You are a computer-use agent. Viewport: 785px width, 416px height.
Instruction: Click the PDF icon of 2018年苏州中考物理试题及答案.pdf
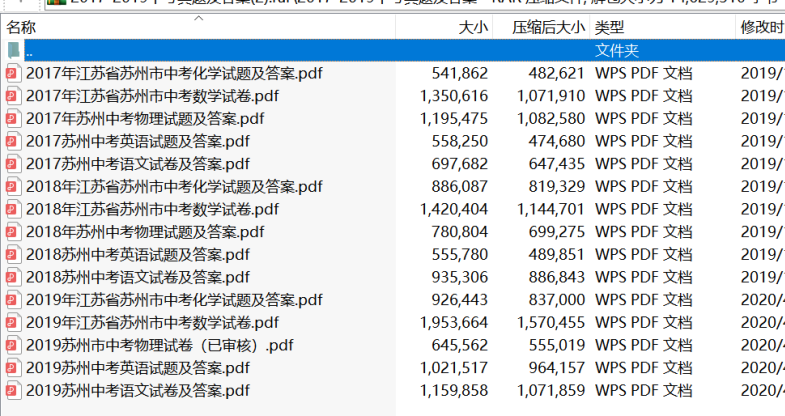[x=12, y=232]
